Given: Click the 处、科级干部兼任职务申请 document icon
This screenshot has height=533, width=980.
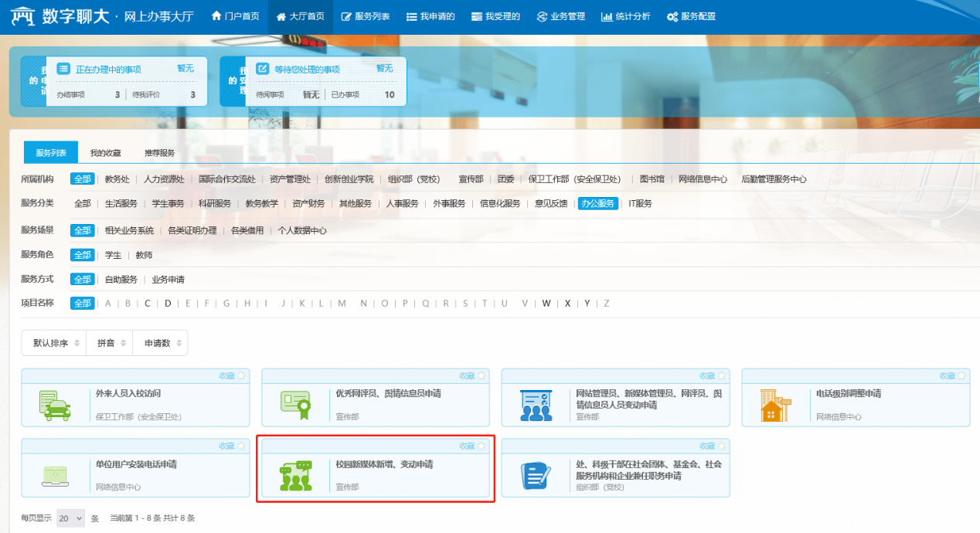Looking at the screenshot, I should (x=535, y=476).
